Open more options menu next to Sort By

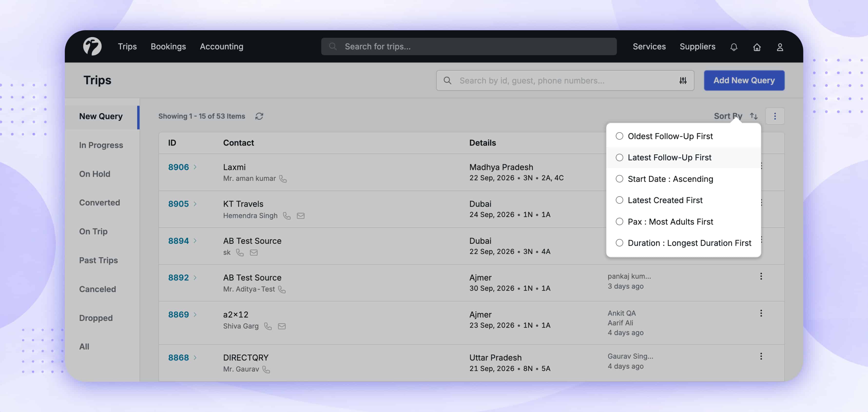[775, 116]
